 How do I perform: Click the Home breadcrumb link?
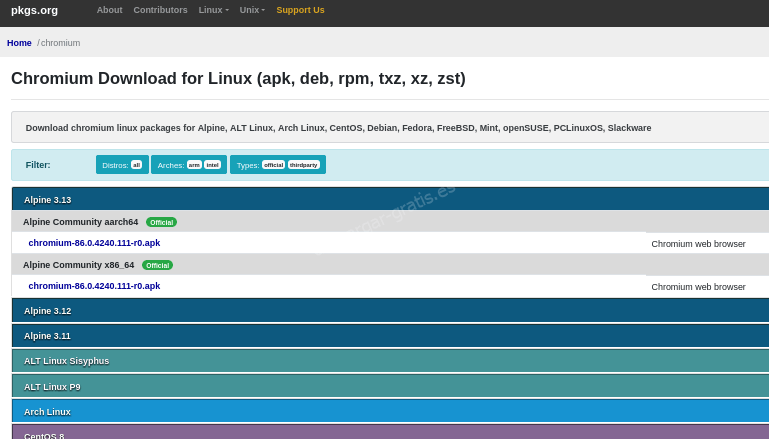coord(19,43)
